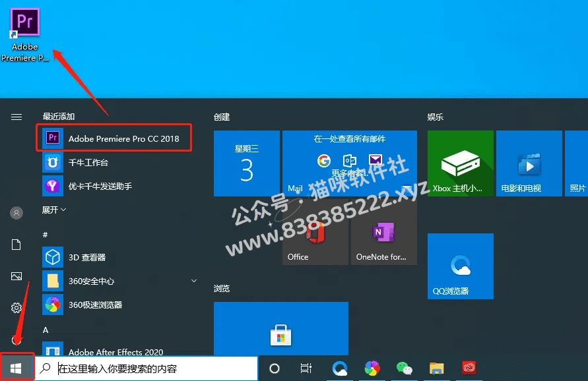Open Pictures icon in Start sidebar
Viewport: 588px width, 381px height.
[16, 276]
